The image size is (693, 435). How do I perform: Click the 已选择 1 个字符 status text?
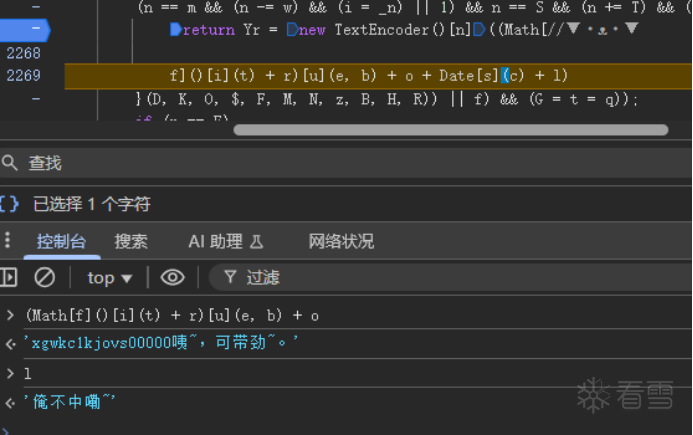pyautogui.click(x=92, y=204)
